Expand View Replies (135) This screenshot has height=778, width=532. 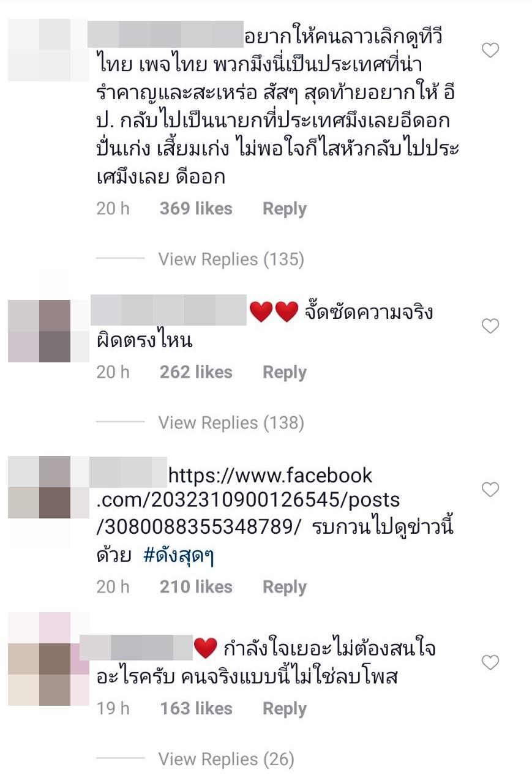coord(231,260)
